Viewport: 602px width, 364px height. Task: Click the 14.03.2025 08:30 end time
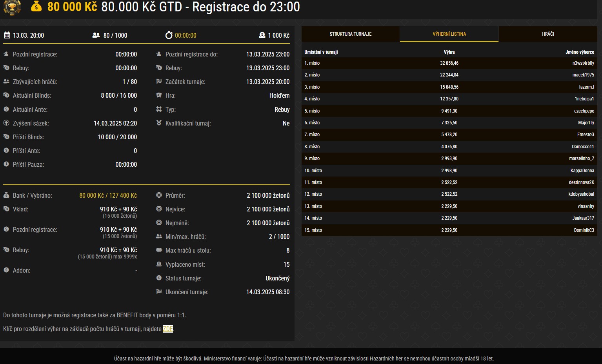coord(268,292)
